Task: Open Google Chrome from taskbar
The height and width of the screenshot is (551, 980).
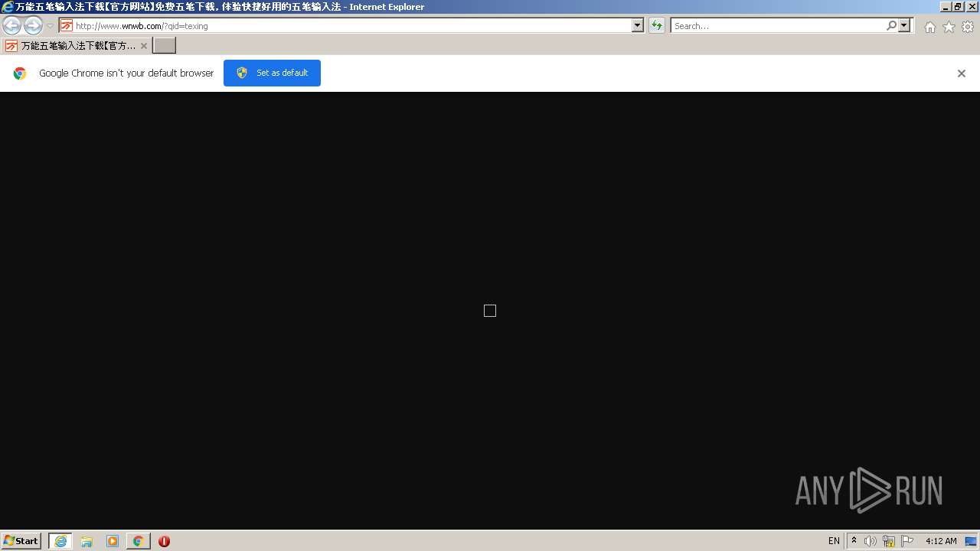Action: click(138, 541)
